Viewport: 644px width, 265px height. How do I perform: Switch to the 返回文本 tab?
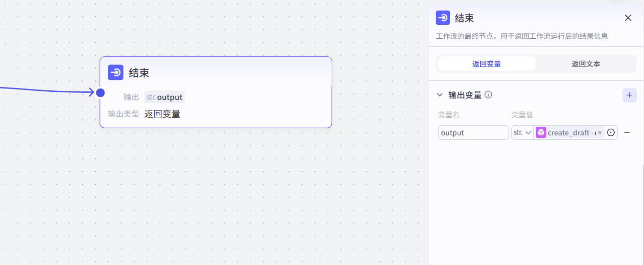[586, 64]
